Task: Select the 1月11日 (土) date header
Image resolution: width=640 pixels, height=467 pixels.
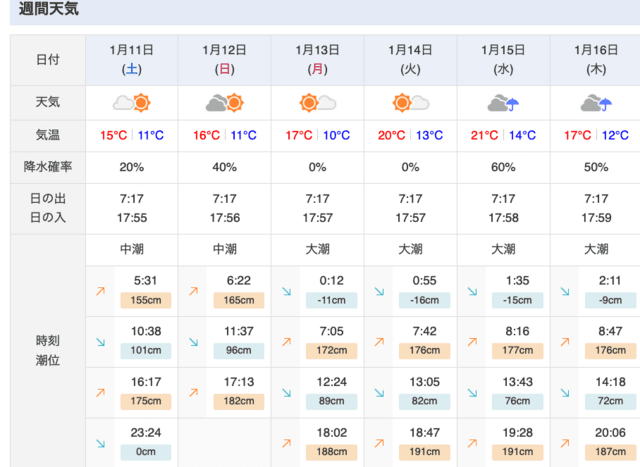Action: pyautogui.click(x=132, y=59)
